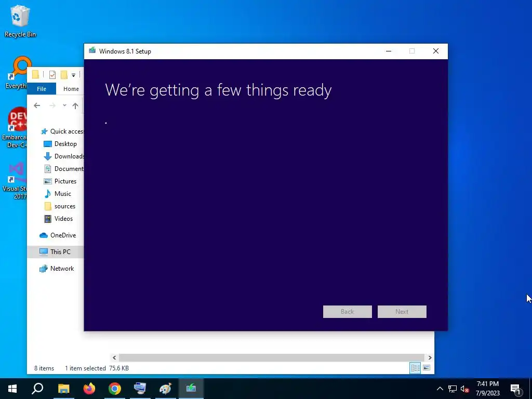The height and width of the screenshot is (399, 532).
Task: Click the horizontal scrollbar right arrow
Action: (430, 357)
